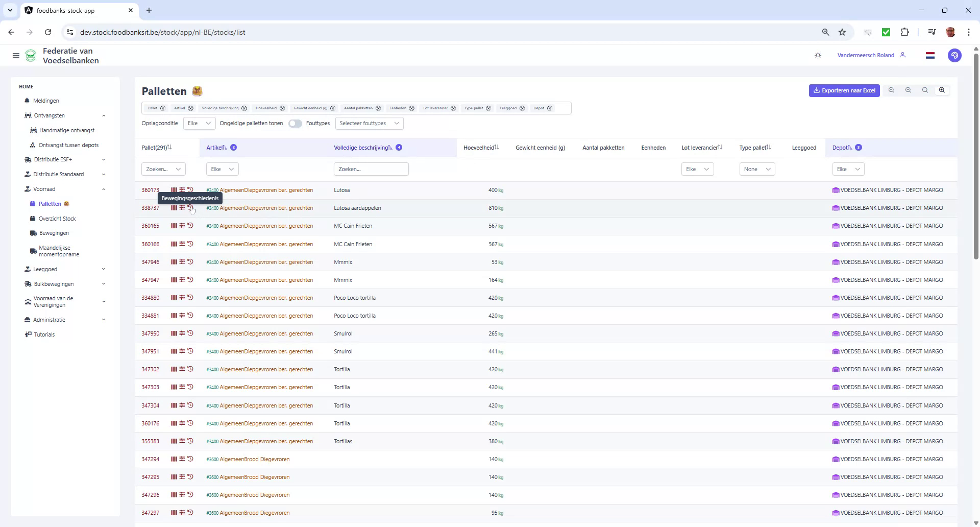The height and width of the screenshot is (527, 980).
Task: Open Bewegingsgeschiedenis for pallet 338737
Action: point(191,208)
